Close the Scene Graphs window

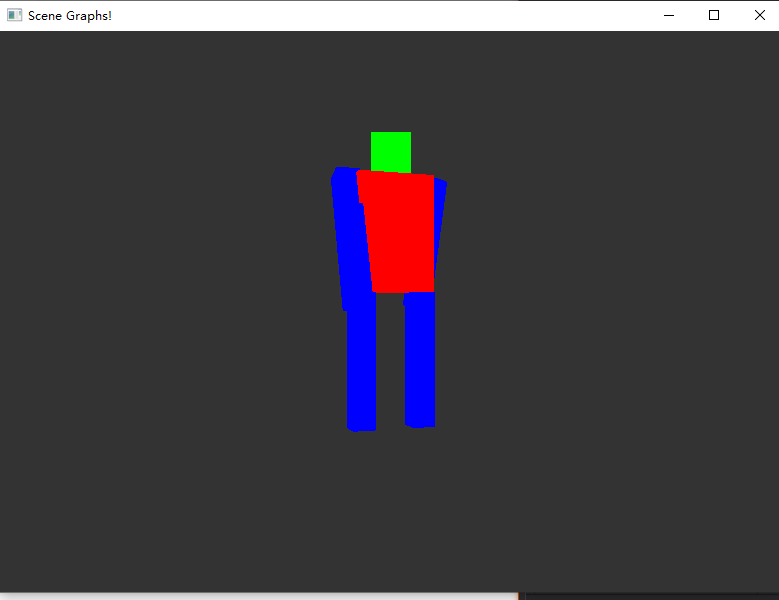759,15
